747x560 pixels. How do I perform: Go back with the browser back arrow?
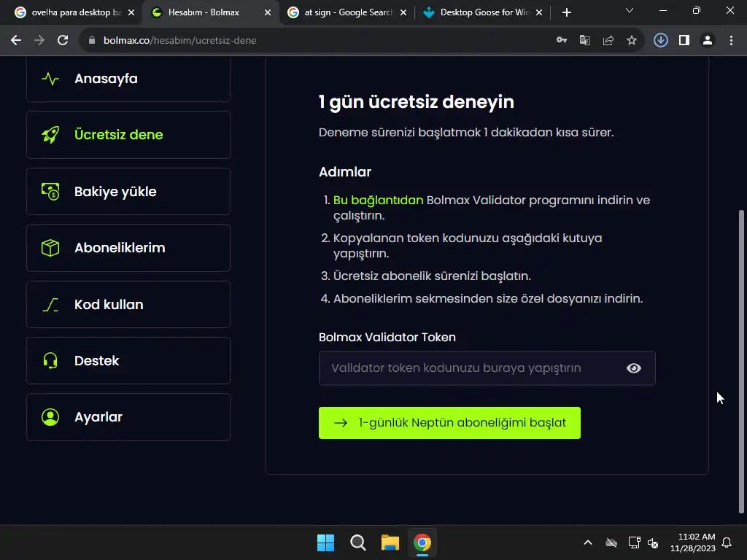[16, 41]
